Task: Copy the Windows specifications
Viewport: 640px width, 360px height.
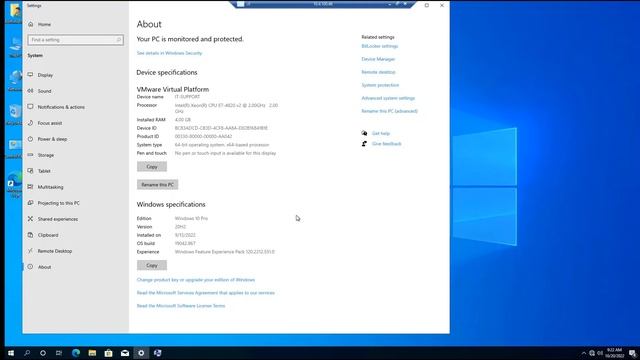Action: 152,265
